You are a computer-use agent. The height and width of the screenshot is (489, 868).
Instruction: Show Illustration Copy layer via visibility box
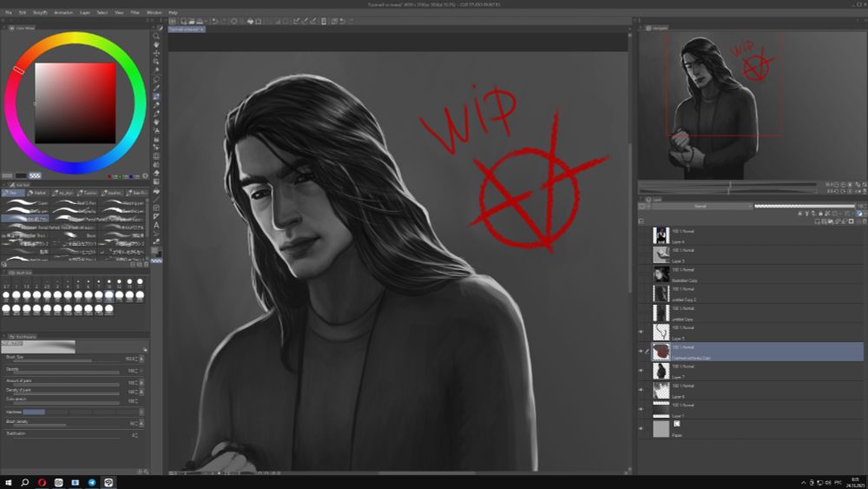point(641,274)
